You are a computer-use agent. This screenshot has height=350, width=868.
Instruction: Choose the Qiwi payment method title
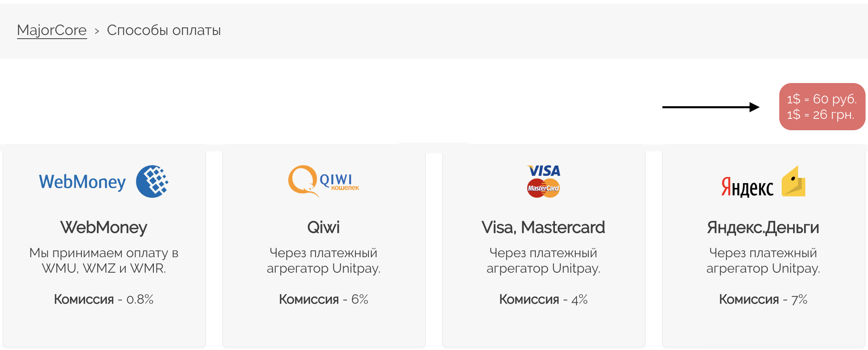click(x=324, y=227)
